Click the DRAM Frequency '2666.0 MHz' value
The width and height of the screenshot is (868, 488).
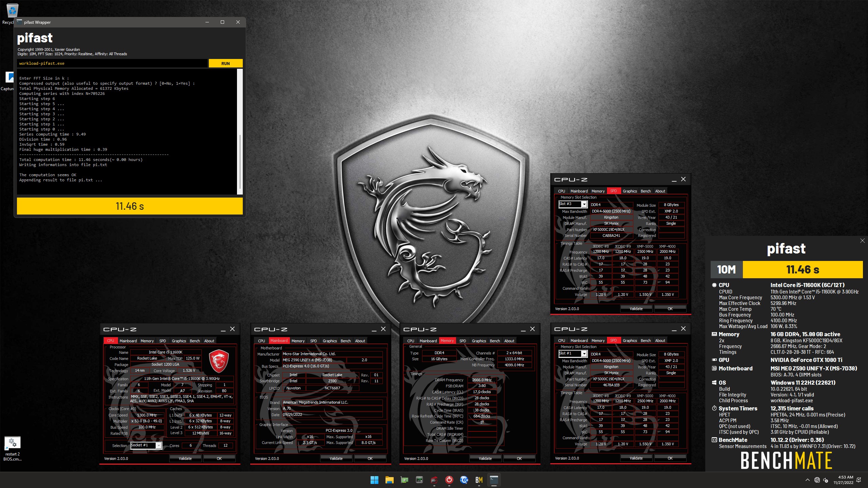tap(482, 380)
